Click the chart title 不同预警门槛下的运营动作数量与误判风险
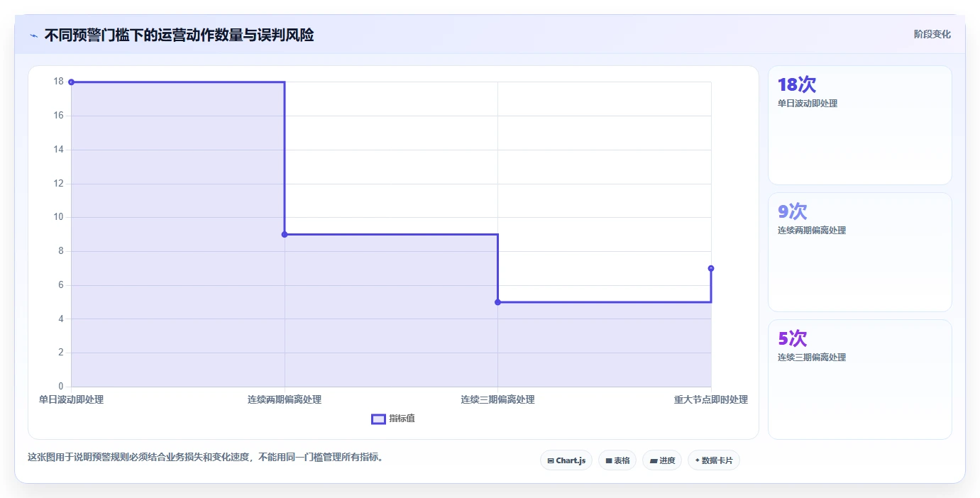 click(179, 35)
